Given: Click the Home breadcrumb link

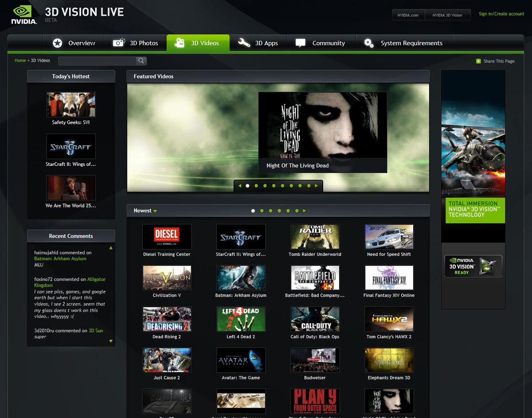Looking at the screenshot, I should pyautogui.click(x=20, y=60).
